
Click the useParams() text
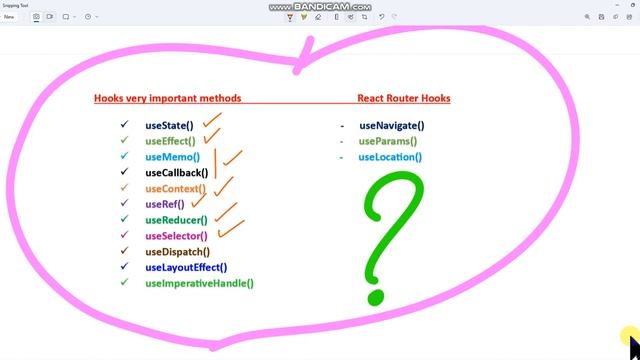tap(388, 141)
